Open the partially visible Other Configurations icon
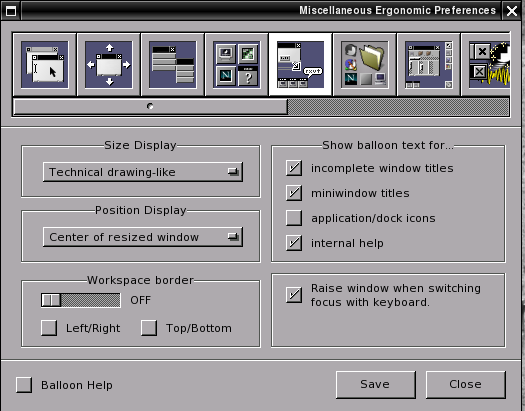The image size is (525, 411). [486, 65]
